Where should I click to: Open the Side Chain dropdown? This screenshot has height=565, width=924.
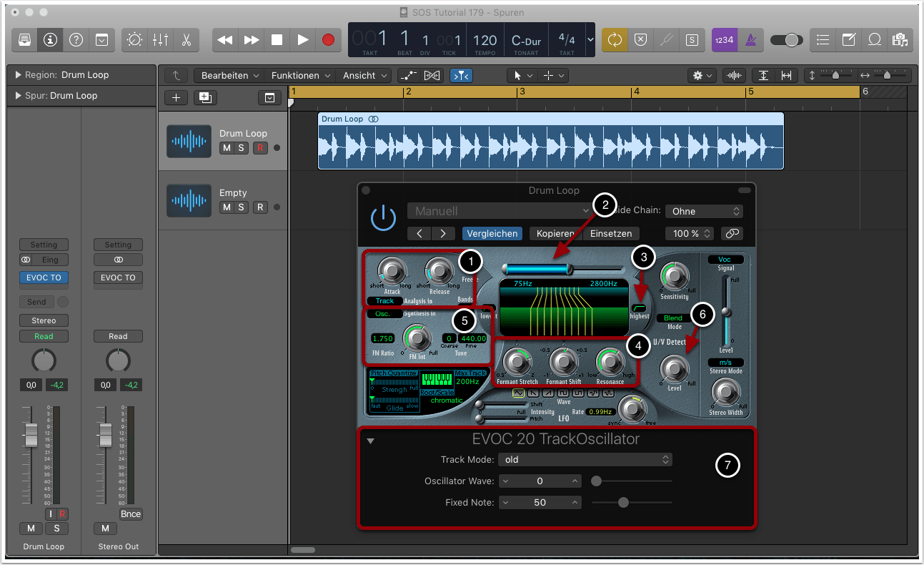pos(704,212)
